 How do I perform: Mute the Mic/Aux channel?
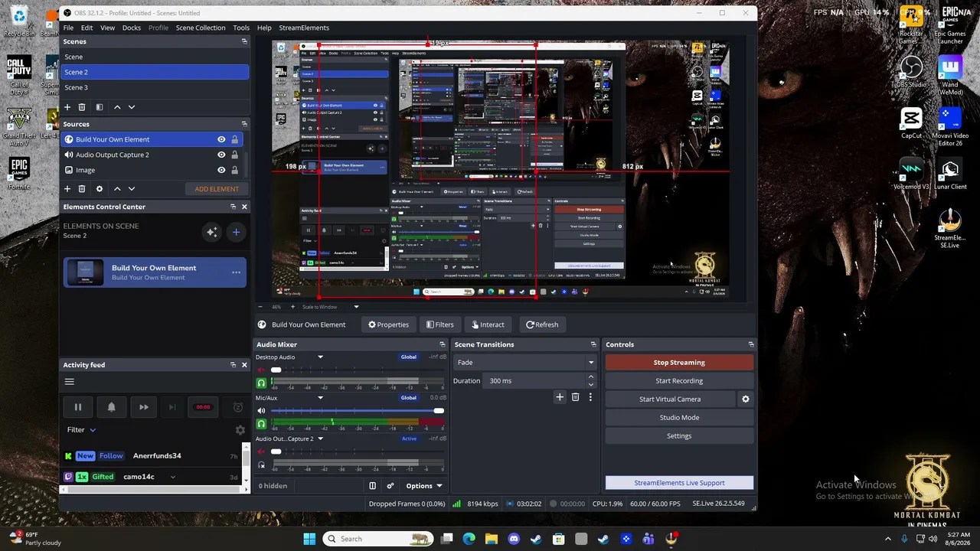pyautogui.click(x=261, y=411)
